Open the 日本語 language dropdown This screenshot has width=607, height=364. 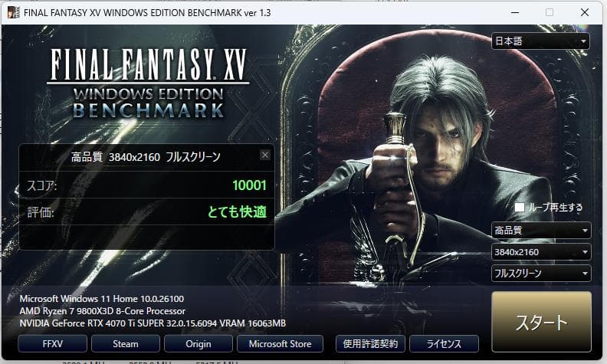(540, 41)
